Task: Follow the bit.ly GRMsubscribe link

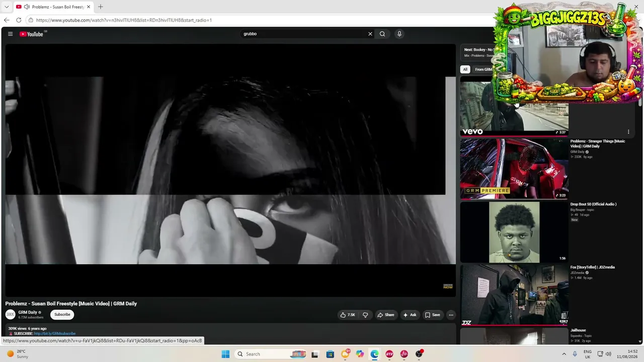Action: 55,334
